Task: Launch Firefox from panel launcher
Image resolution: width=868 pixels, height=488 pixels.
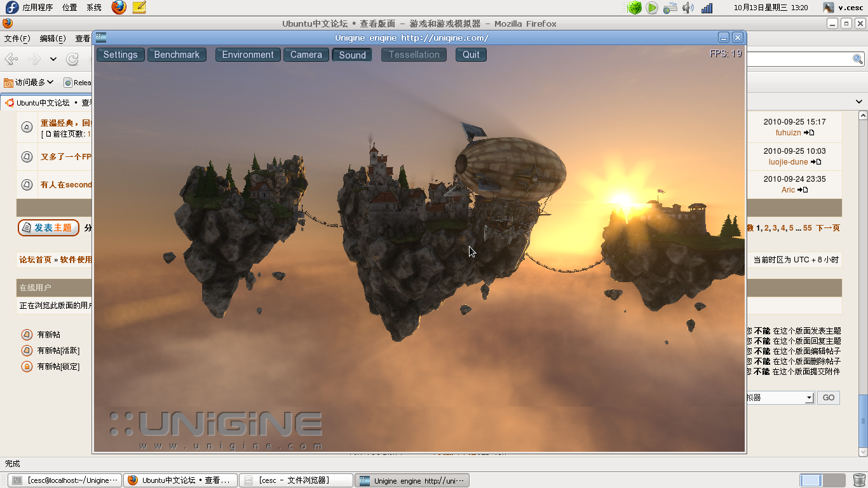Action: tap(119, 8)
